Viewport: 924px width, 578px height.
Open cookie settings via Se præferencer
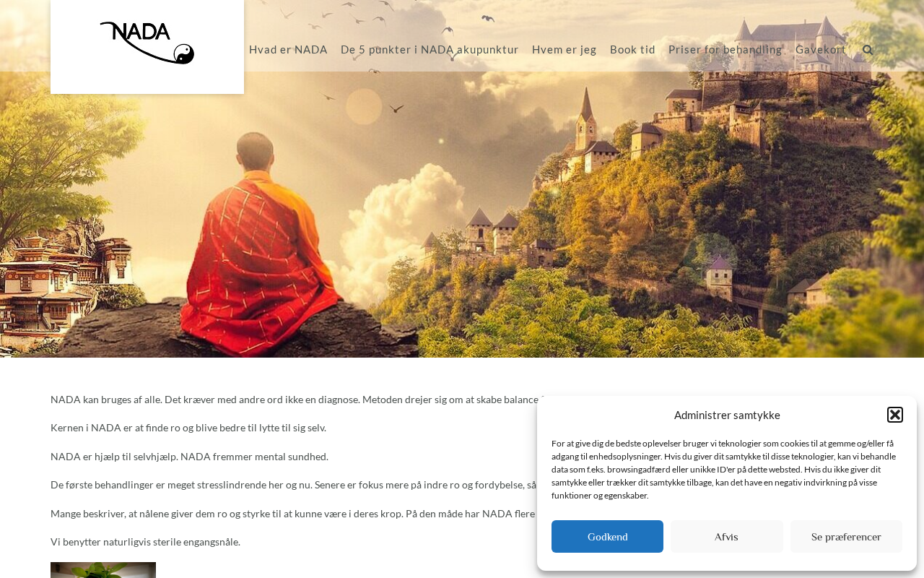point(846,537)
